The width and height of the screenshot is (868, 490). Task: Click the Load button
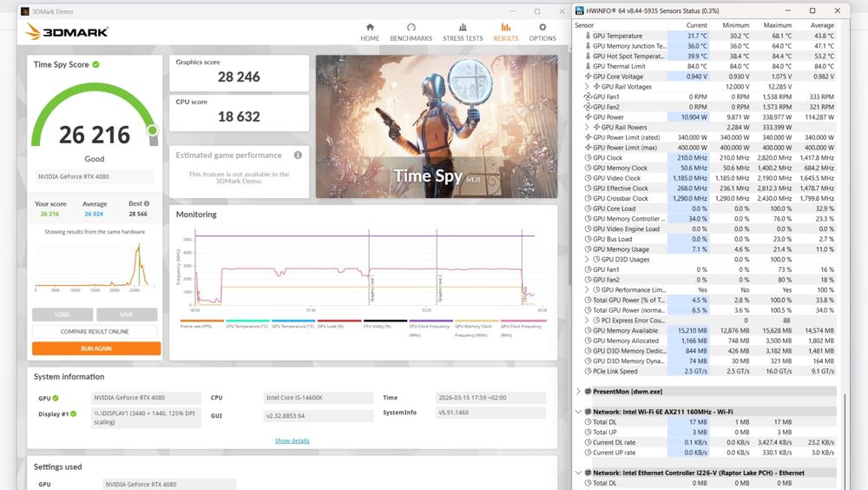(x=62, y=315)
